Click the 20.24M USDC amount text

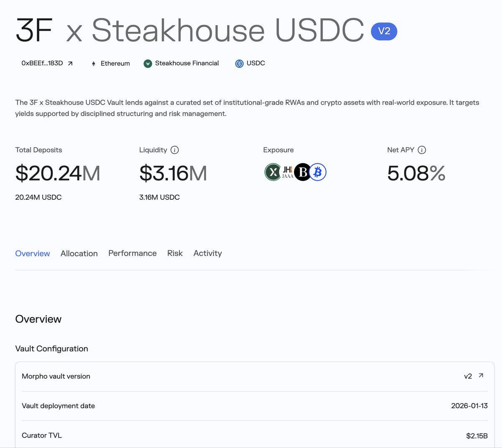tap(38, 197)
